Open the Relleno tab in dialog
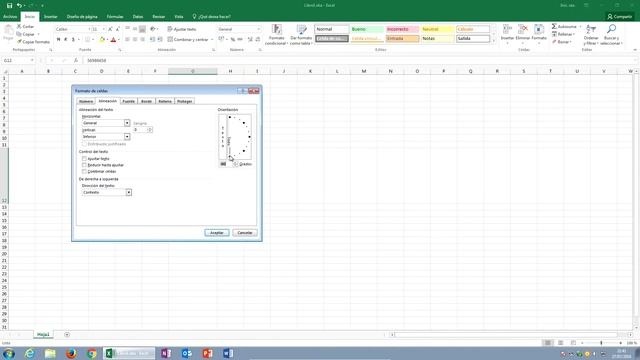Image resolution: width=640 pixels, height=360 pixels. (165, 101)
